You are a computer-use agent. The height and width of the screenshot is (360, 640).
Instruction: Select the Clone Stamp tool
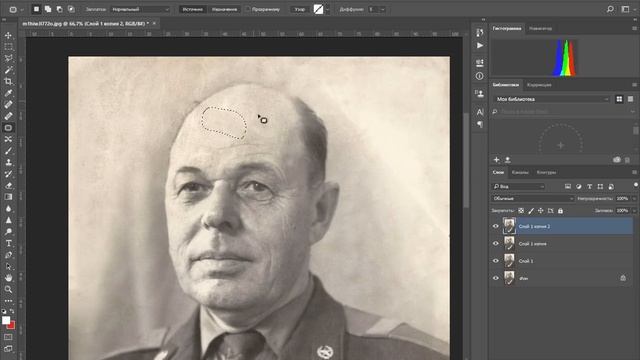pyautogui.click(x=8, y=162)
